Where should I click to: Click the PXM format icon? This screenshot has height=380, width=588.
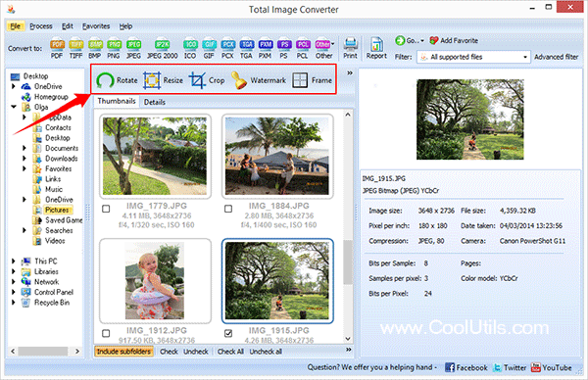click(x=266, y=49)
